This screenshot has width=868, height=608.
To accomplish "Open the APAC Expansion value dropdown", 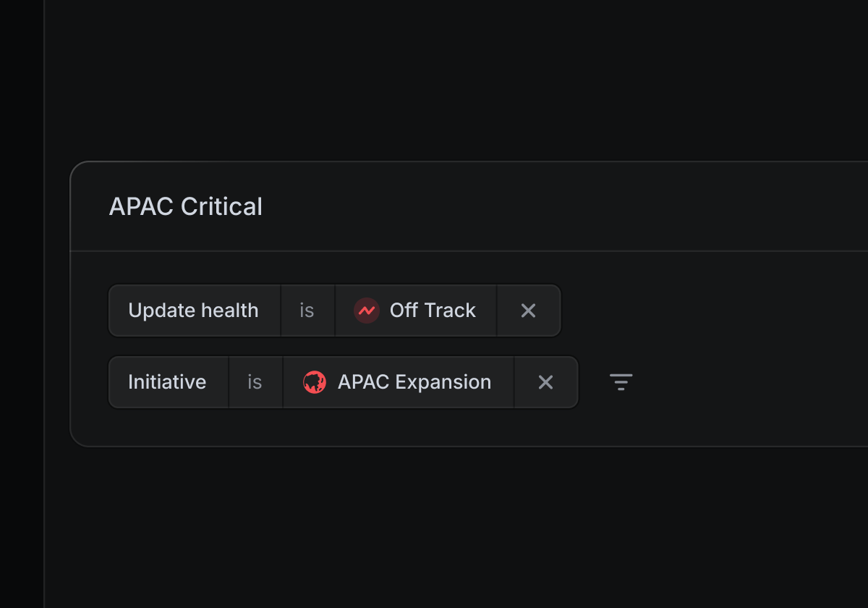I will 399,382.
